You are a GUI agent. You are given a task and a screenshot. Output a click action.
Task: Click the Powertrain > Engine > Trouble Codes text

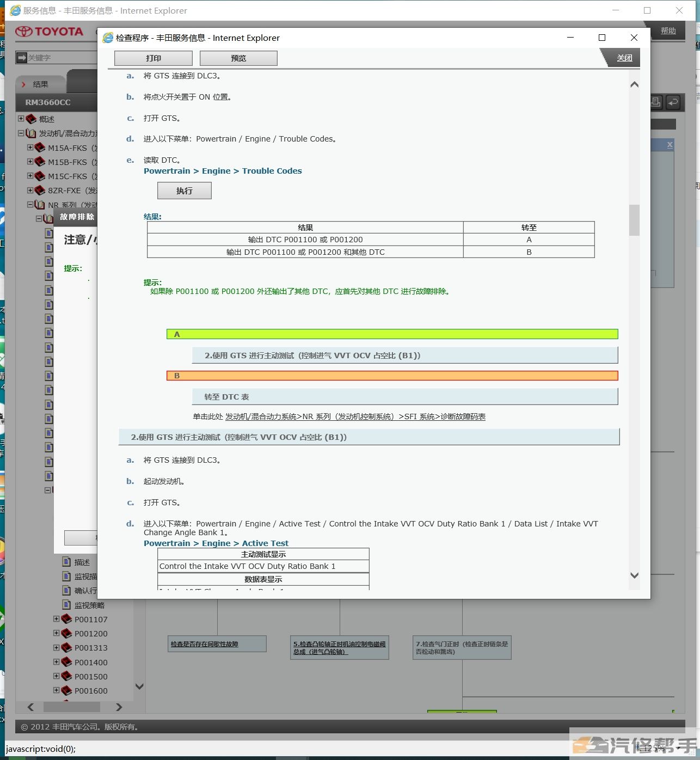(x=223, y=171)
